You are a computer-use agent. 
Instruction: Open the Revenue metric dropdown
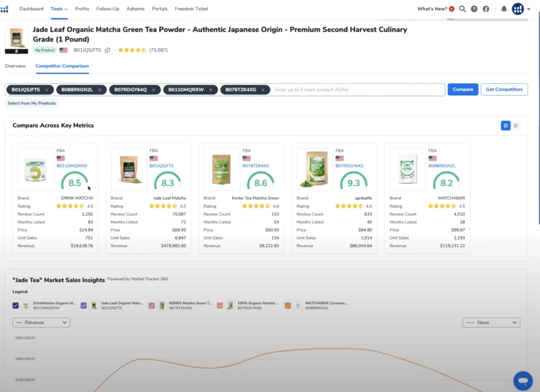coord(41,322)
